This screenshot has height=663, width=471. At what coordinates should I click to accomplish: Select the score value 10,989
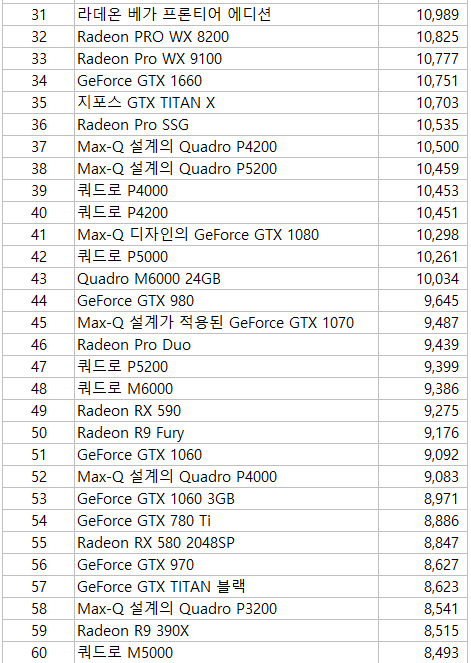pos(438,15)
